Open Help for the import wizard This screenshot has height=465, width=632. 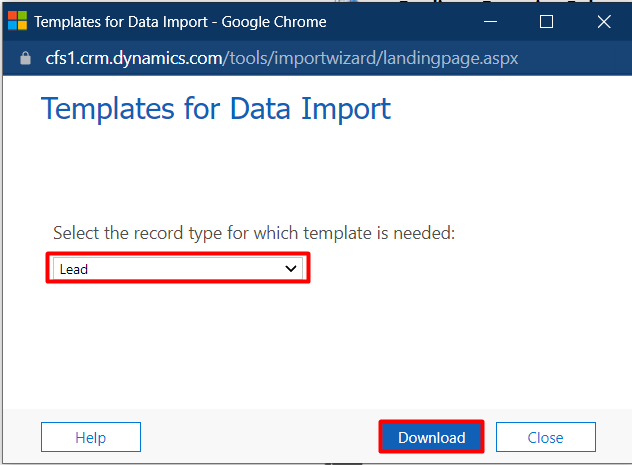click(x=90, y=437)
